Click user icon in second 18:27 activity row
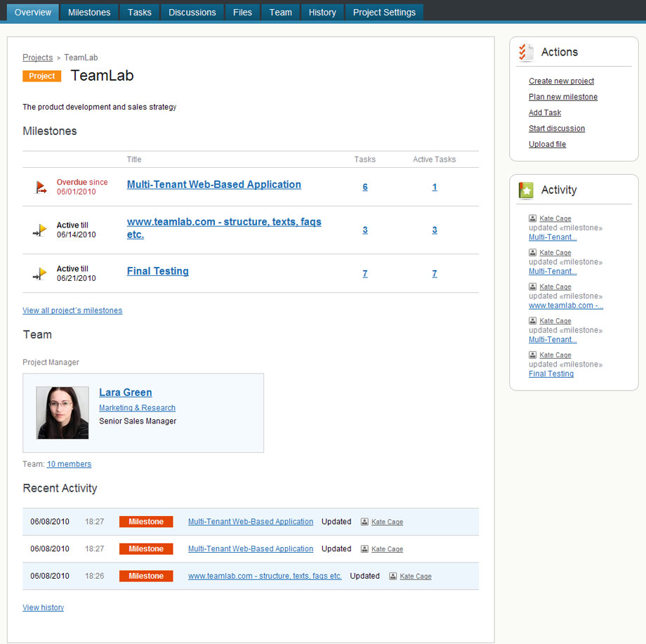Image resolution: width=646 pixels, height=644 pixels. (364, 548)
